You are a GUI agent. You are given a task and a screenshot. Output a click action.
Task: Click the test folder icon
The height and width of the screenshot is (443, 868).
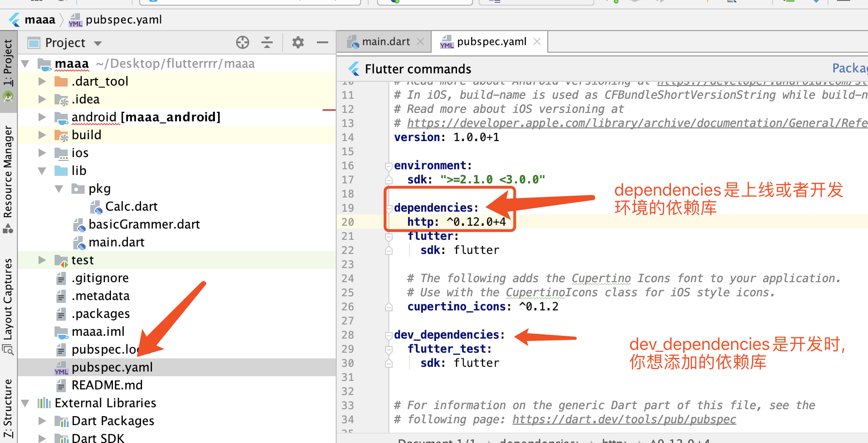[61, 260]
